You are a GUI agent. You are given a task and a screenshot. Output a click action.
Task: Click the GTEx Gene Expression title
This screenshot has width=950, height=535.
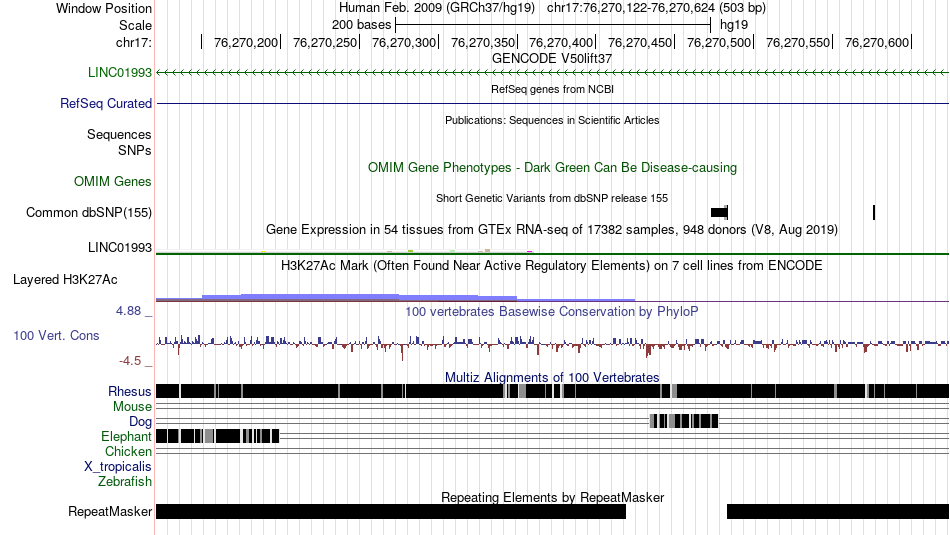(x=552, y=230)
